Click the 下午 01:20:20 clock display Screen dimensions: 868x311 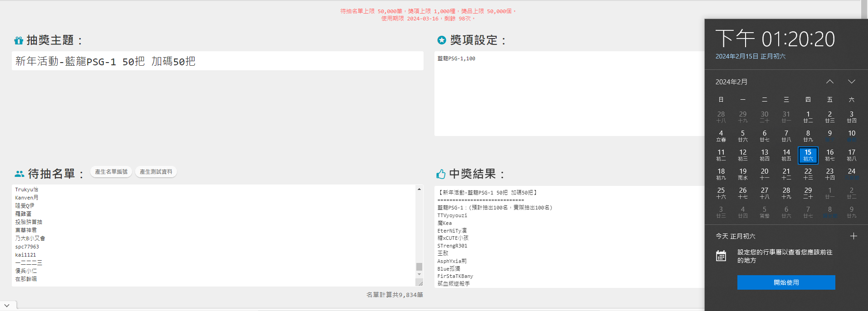tap(775, 39)
